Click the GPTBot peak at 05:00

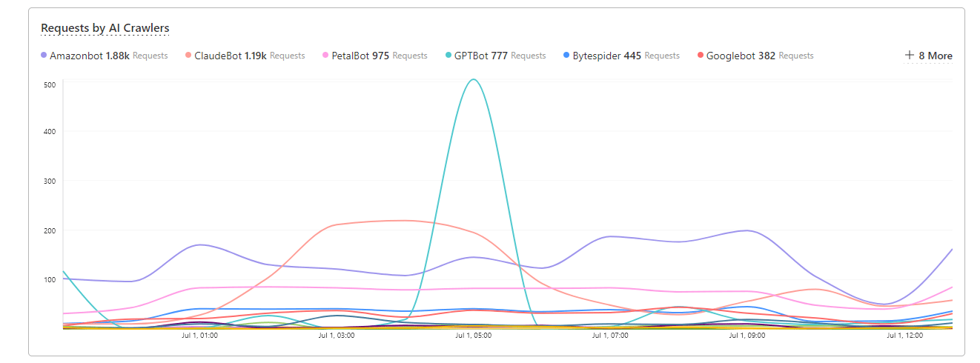click(473, 79)
